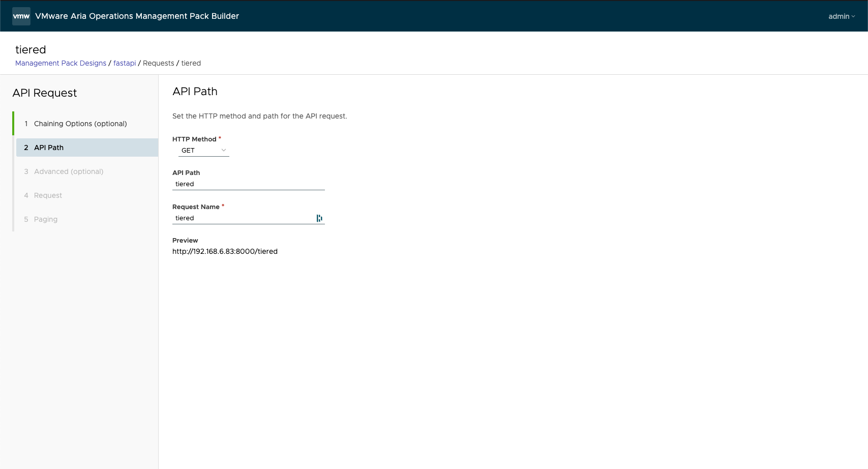Click the tiered breadcrumb segment

191,63
